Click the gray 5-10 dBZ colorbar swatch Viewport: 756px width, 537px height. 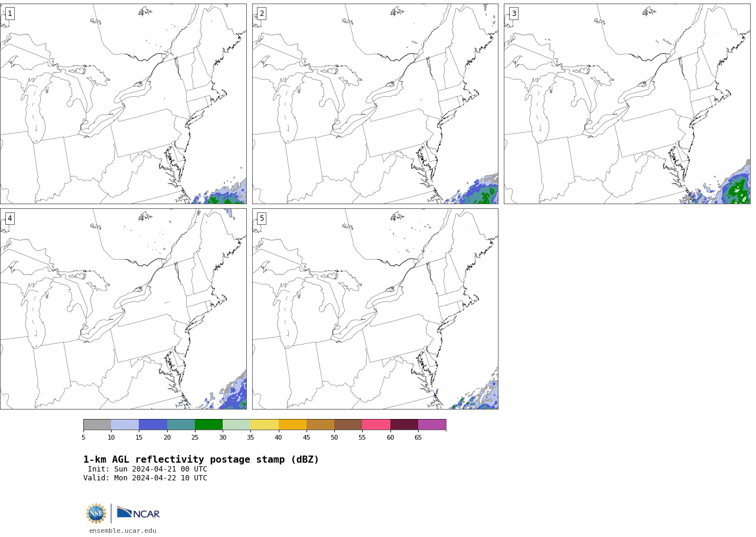pyautogui.click(x=97, y=425)
